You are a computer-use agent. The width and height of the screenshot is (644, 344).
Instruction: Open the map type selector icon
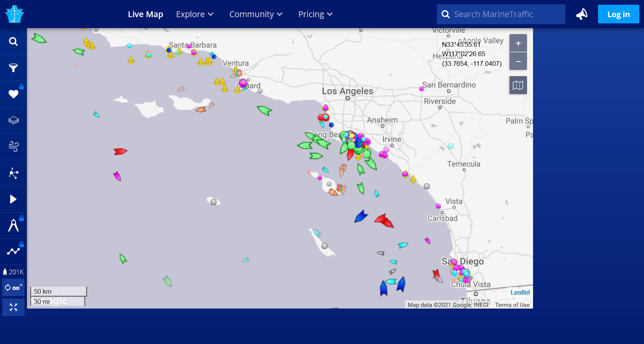click(518, 85)
